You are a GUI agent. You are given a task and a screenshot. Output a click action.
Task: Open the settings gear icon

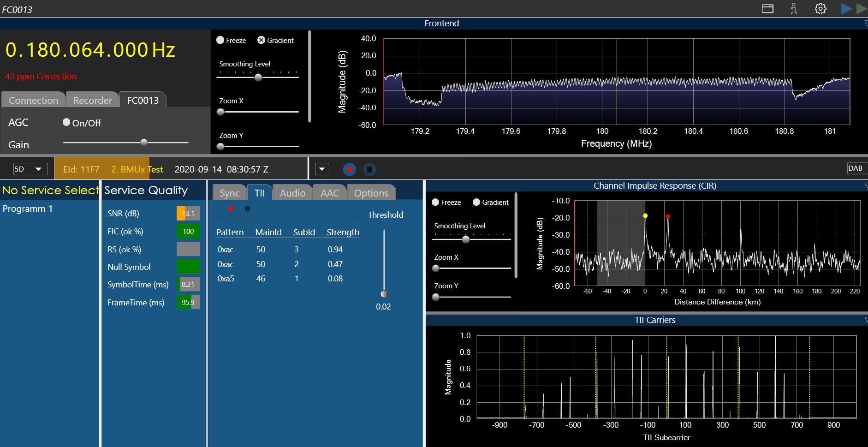click(820, 9)
